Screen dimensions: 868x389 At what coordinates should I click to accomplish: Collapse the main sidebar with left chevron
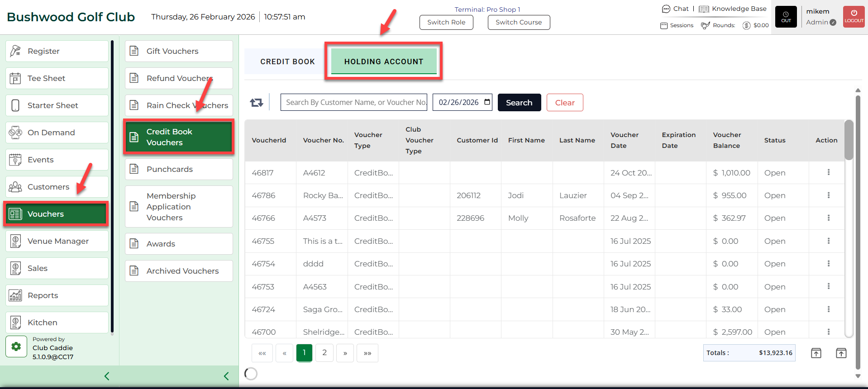(x=107, y=376)
